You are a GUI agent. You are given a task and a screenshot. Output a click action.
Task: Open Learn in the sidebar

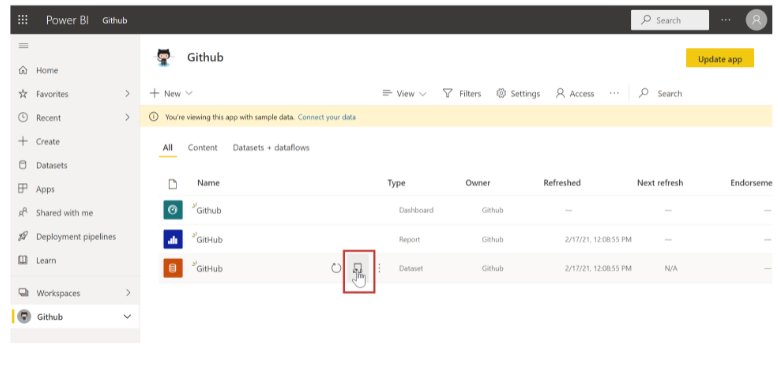click(x=46, y=260)
